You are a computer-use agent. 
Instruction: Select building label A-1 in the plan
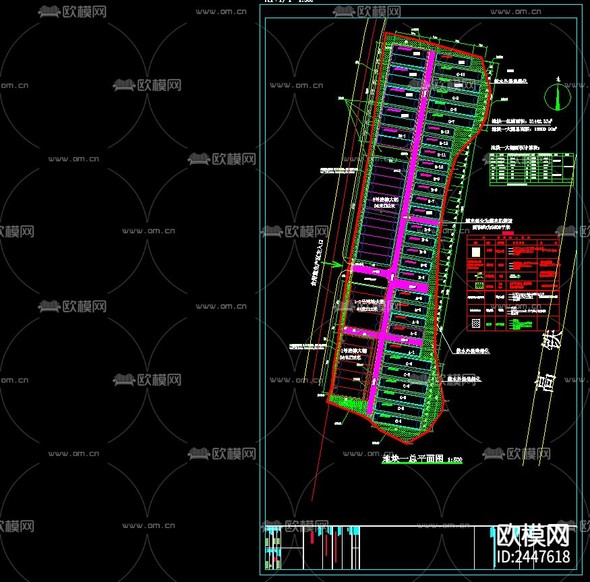tap(412, 353)
